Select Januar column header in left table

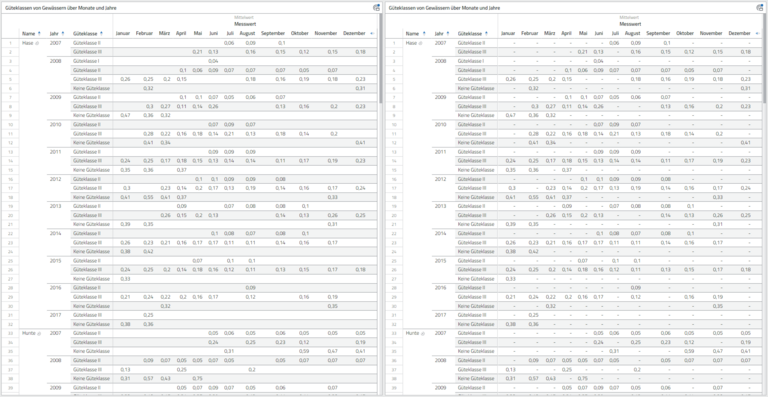point(122,34)
